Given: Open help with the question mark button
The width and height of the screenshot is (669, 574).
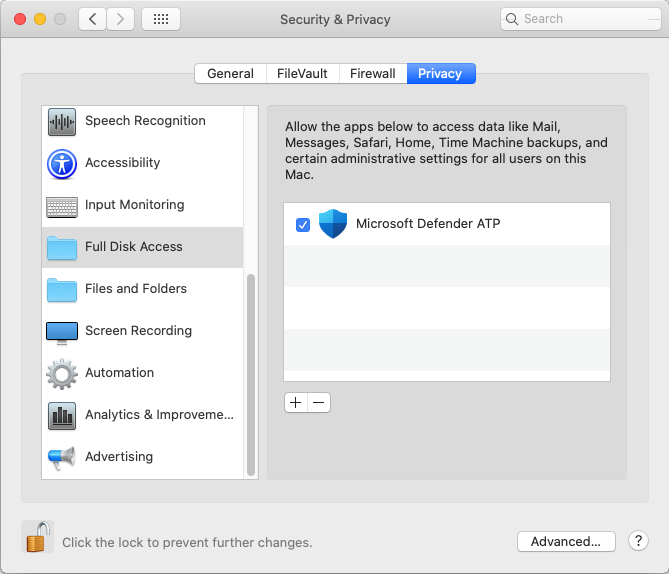Looking at the screenshot, I should [x=638, y=541].
